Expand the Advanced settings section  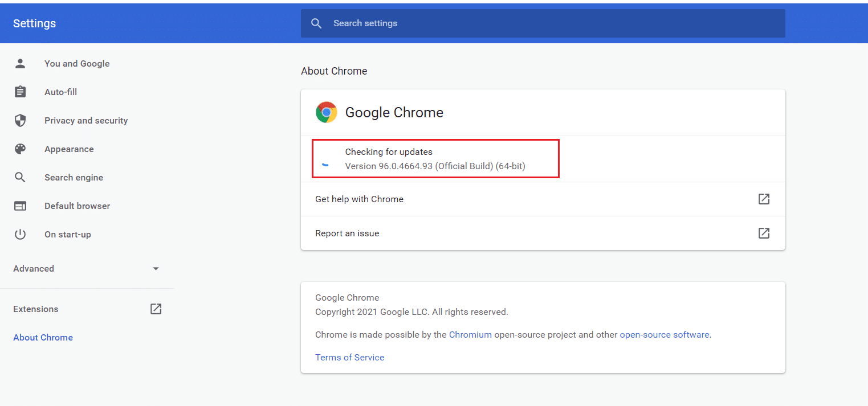tap(33, 268)
